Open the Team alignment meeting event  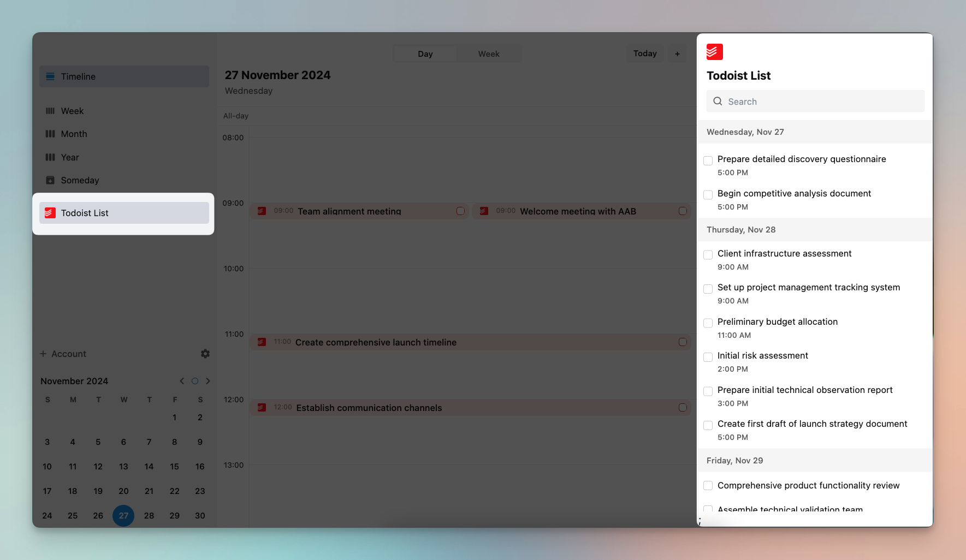(x=359, y=211)
